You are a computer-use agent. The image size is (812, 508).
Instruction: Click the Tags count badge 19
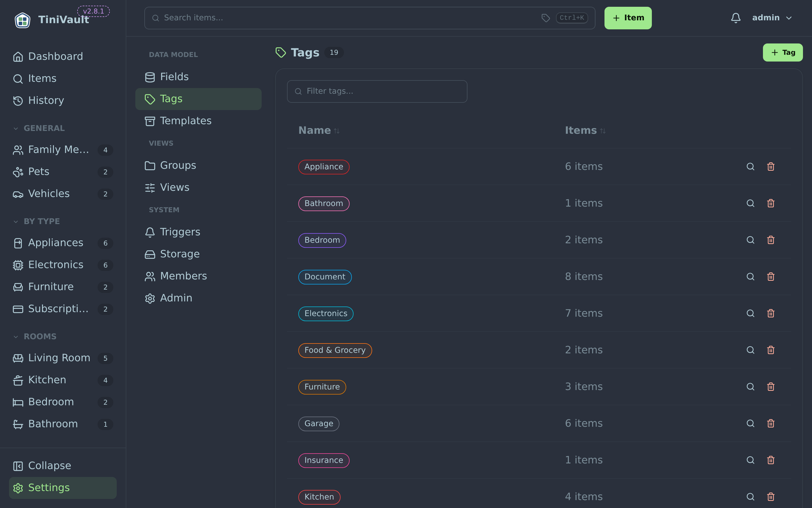334,52
